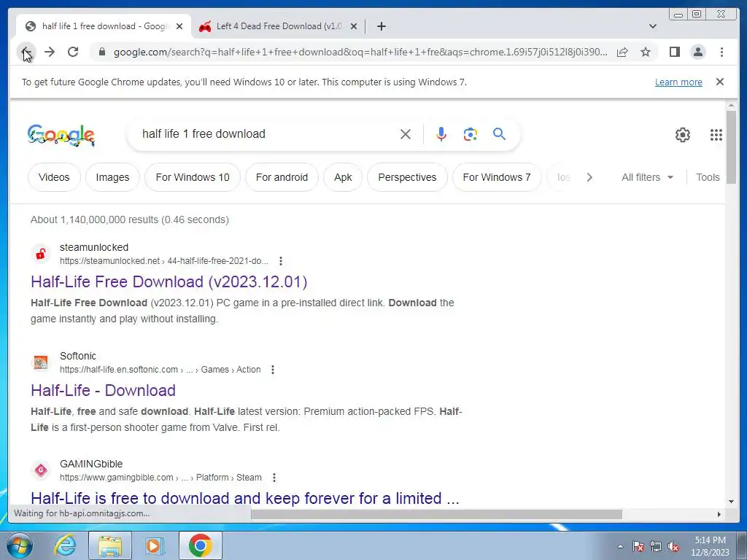This screenshot has width=747, height=560.
Task: Dismiss the Chrome update info bar
Action: [x=720, y=82]
